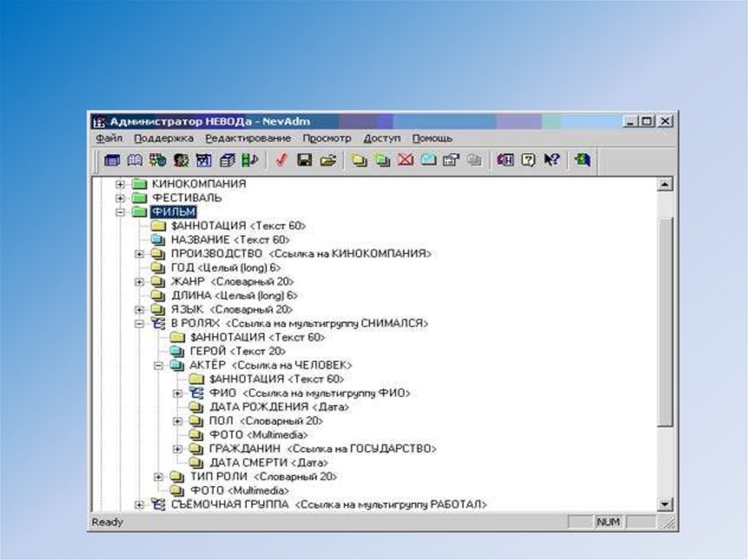Click the open folder toolbar icon
The width and height of the screenshot is (748, 560).
[x=327, y=160]
